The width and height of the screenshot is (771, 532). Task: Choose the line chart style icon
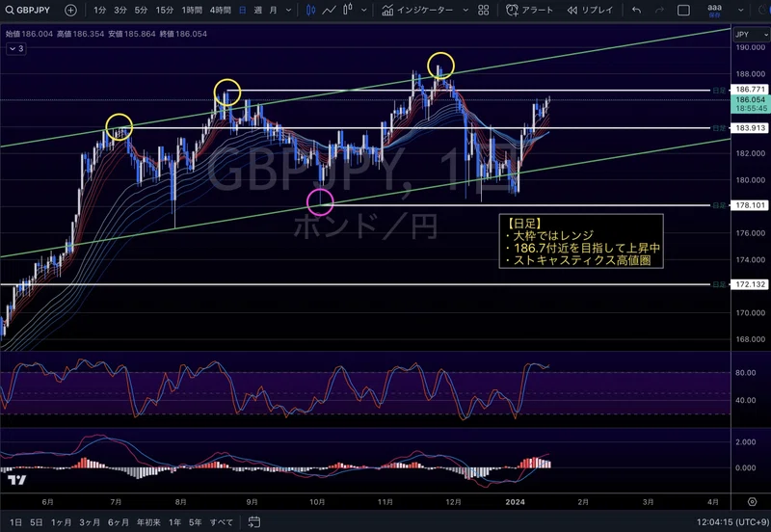(x=329, y=10)
